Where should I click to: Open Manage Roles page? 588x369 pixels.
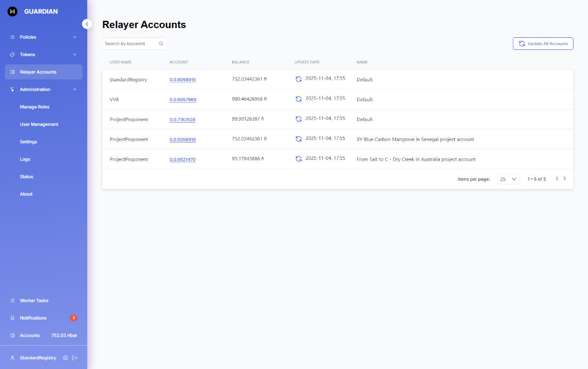[x=34, y=107]
